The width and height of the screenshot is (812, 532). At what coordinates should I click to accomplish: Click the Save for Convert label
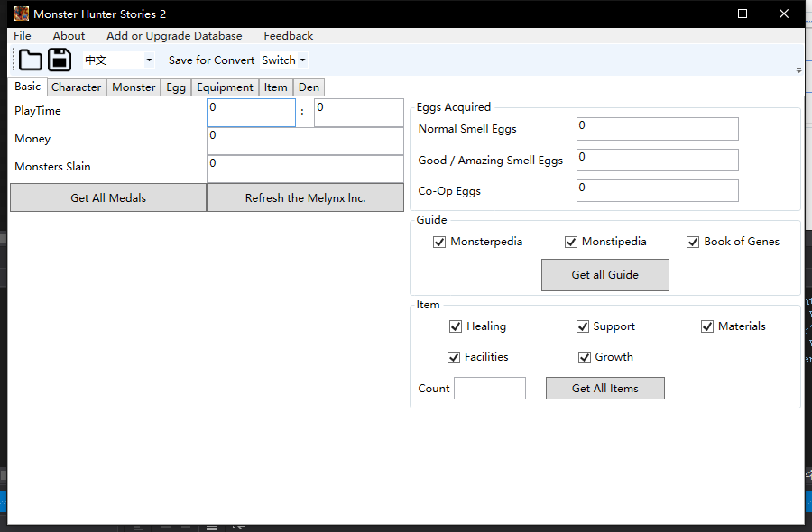[x=211, y=60]
